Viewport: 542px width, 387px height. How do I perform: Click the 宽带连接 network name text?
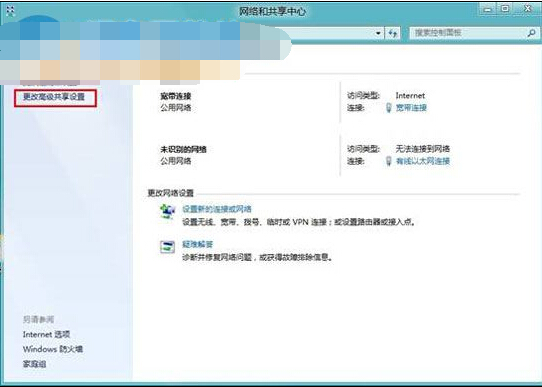[176, 96]
